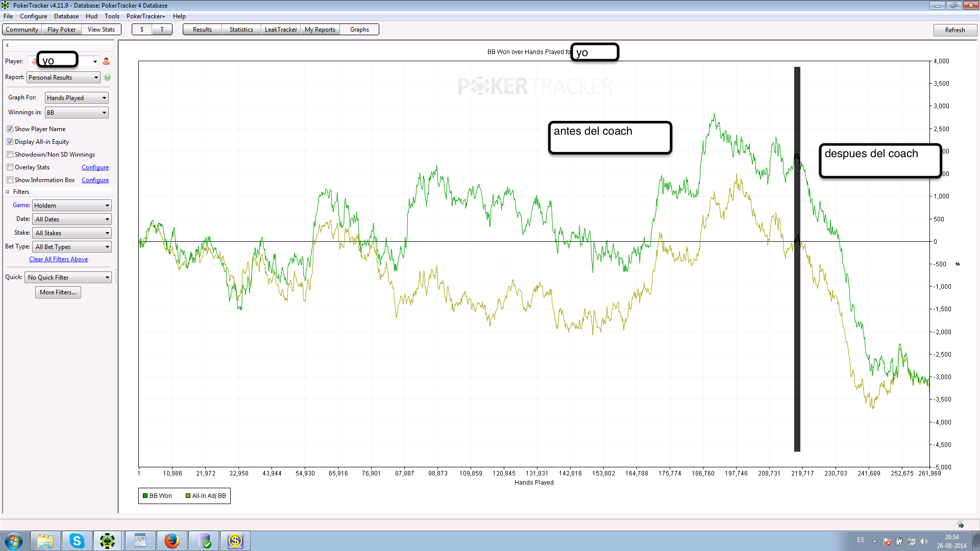Click the power plug tray icon

[899, 542]
